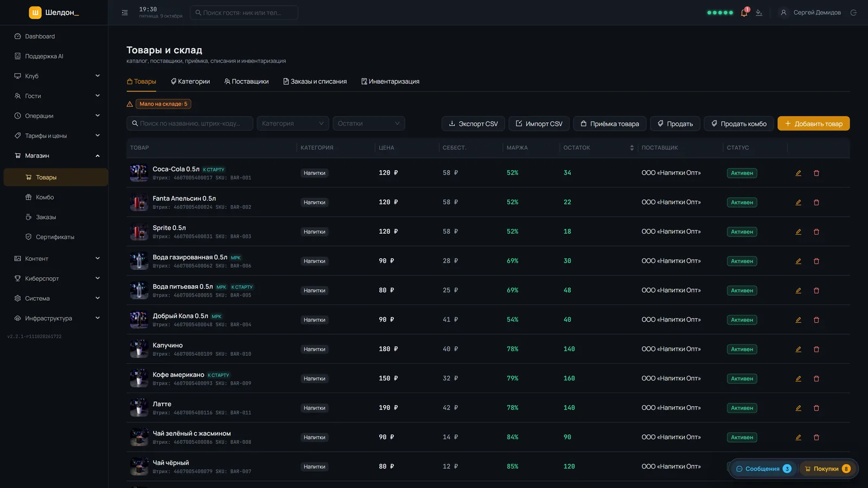Expand the Гости sidebar section
The width and height of the screenshot is (868, 488).
click(x=54, y=96)
